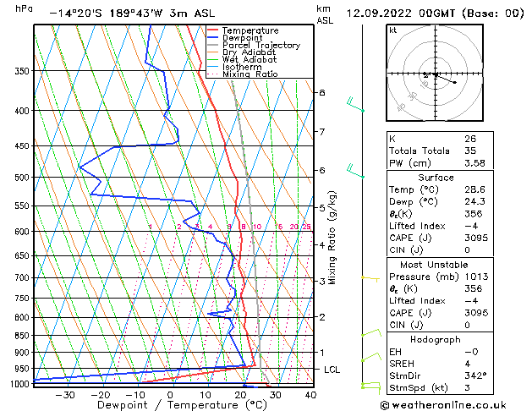Screen dimensions: 532x411
Task: Click the LCL level label
Action: (332, 370)
